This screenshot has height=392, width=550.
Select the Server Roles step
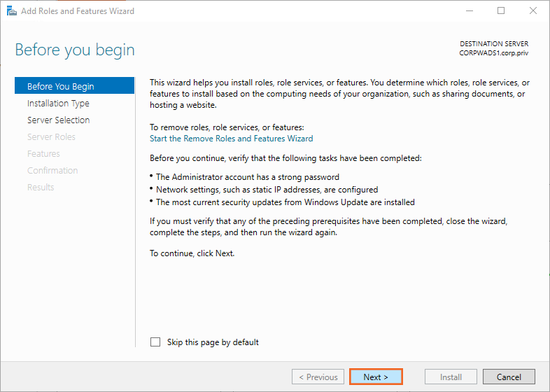[51, 137]
